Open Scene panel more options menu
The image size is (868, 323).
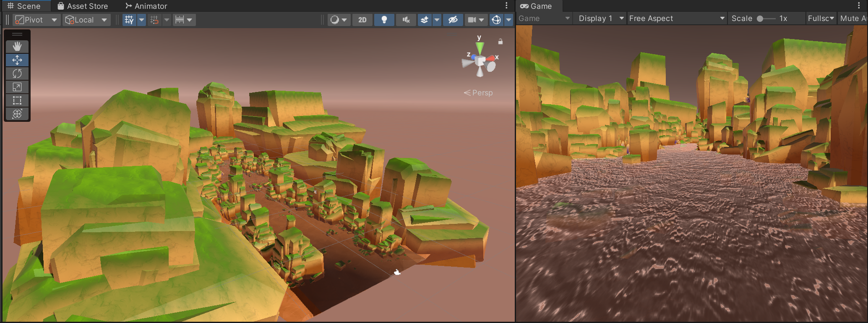click(x=506, y=5)
